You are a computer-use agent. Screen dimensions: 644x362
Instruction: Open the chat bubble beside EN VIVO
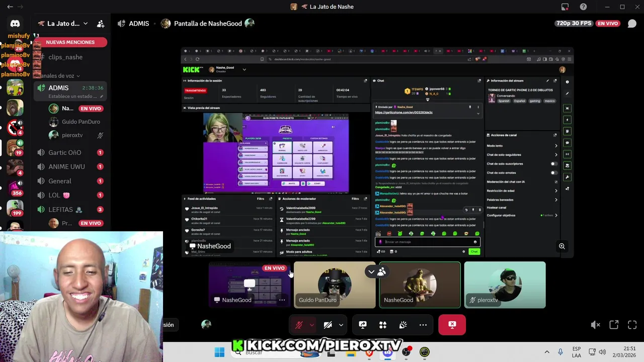(632, 24)
